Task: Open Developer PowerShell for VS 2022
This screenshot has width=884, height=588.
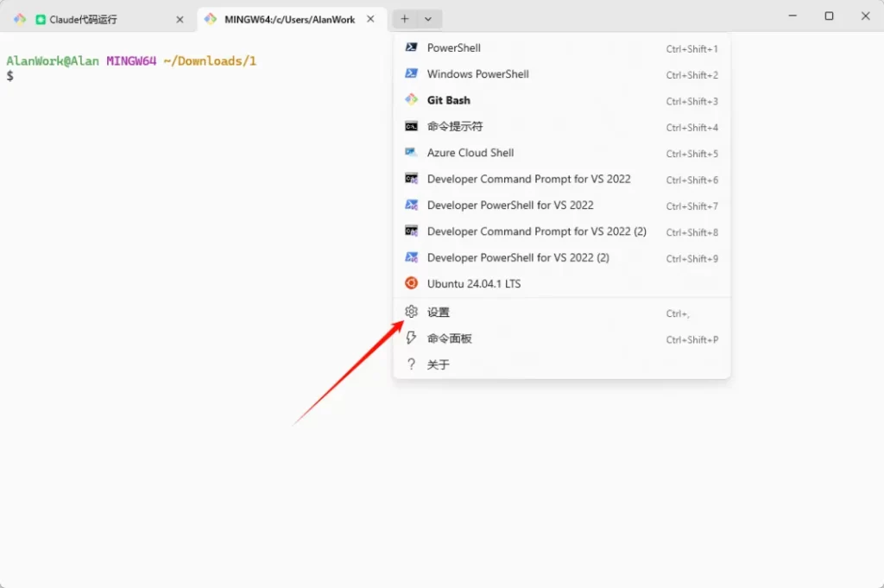Action: (561, 205)
